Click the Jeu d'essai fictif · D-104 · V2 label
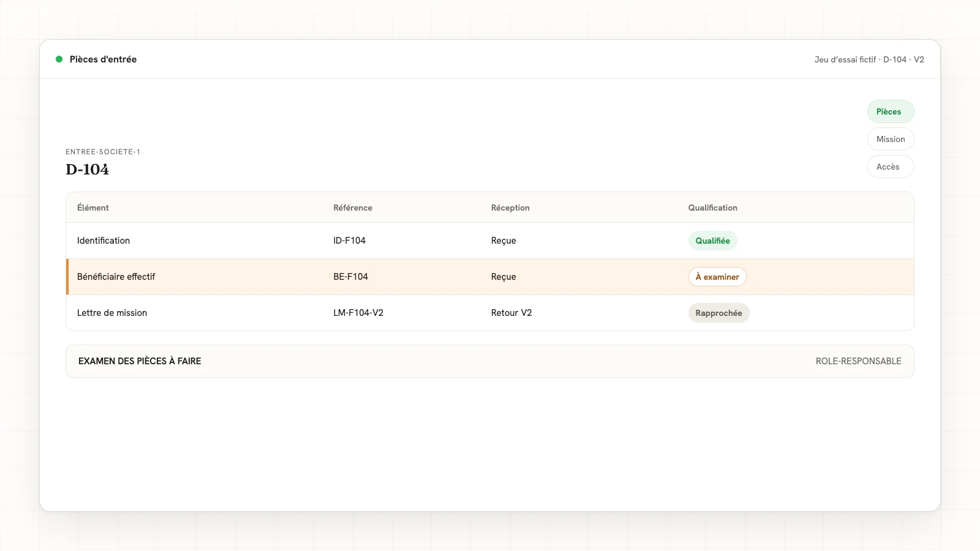The image size is (980, 551). point(869,59)
